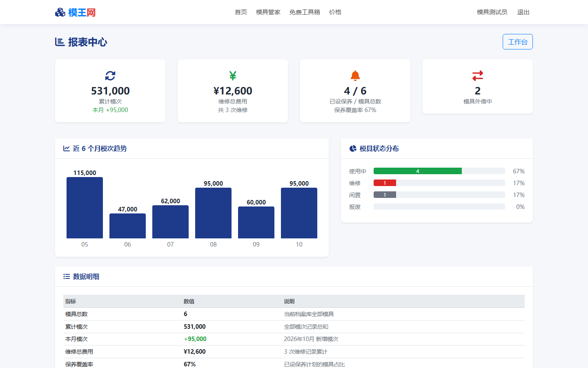Click the month 09 bar showing 60,000

pos(256,222)
